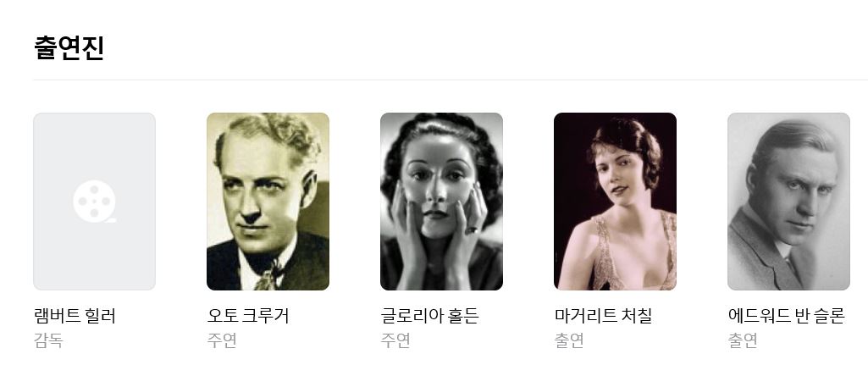The image size is (868, 387).
Task: Click the 출연진 section heading
Action: (69, 47)
